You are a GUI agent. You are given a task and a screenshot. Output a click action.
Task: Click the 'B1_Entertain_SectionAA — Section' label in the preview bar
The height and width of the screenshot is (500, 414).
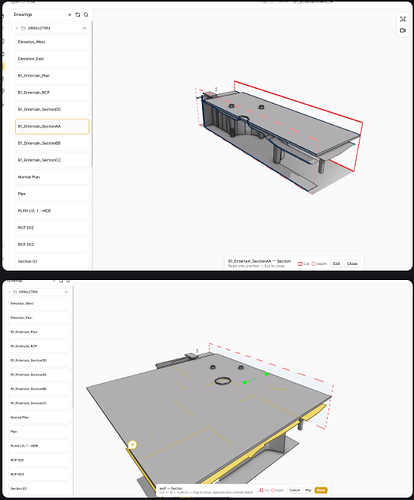coord(259,261)
